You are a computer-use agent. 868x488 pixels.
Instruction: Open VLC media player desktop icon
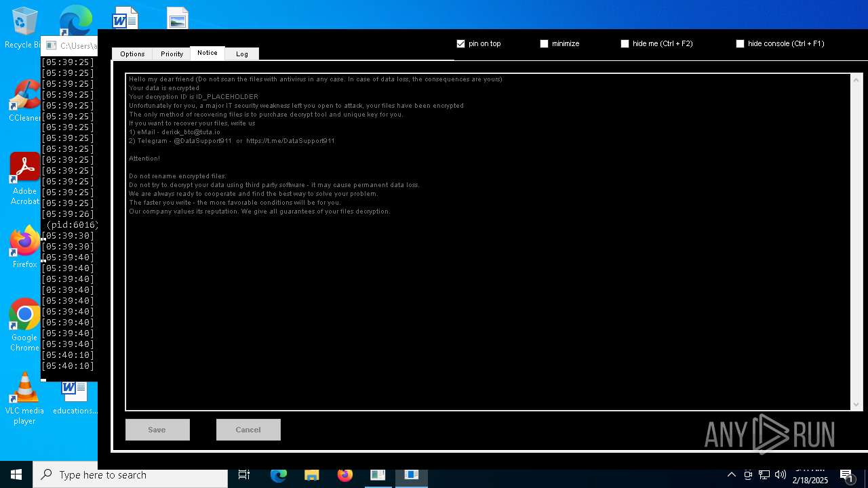(24, 399)
